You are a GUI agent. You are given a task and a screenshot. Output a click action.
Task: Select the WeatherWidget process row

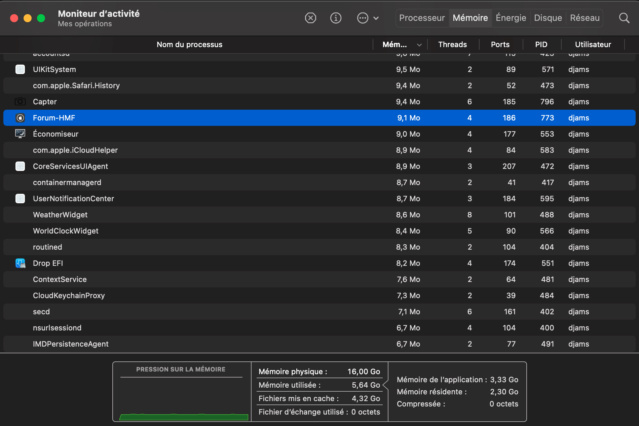[x=319, y=215]
